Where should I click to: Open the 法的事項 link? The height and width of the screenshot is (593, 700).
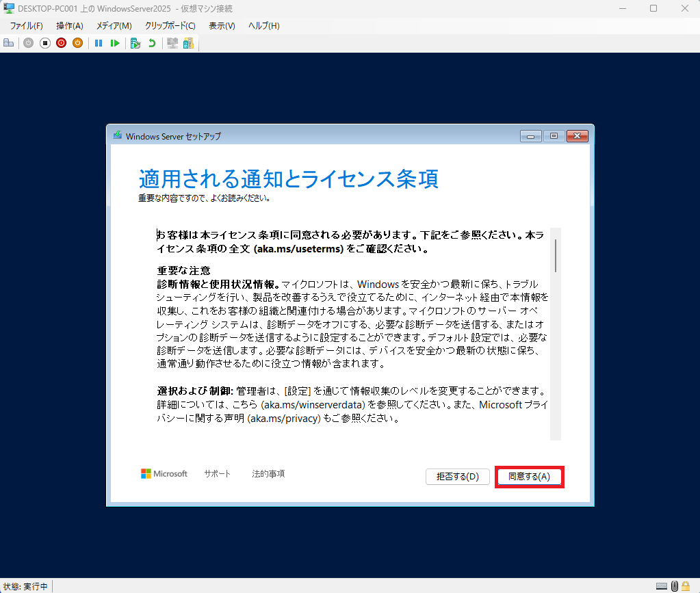tap(268, 474)
